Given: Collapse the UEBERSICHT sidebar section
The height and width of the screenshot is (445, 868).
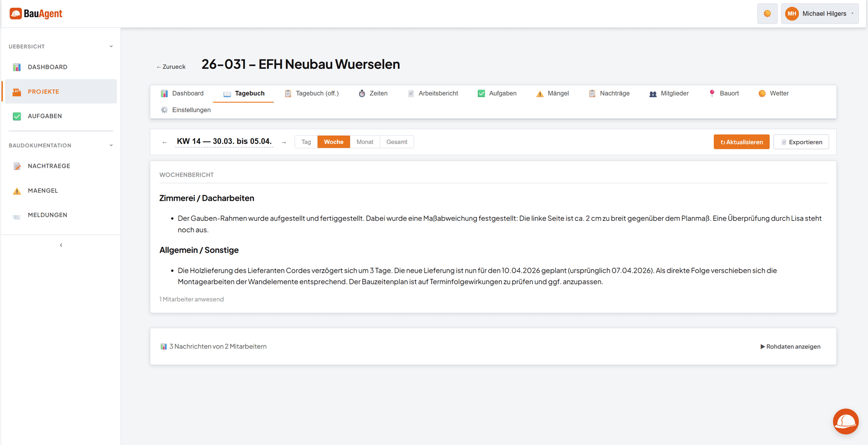Looking at the screenshot, I should (111, 46).
